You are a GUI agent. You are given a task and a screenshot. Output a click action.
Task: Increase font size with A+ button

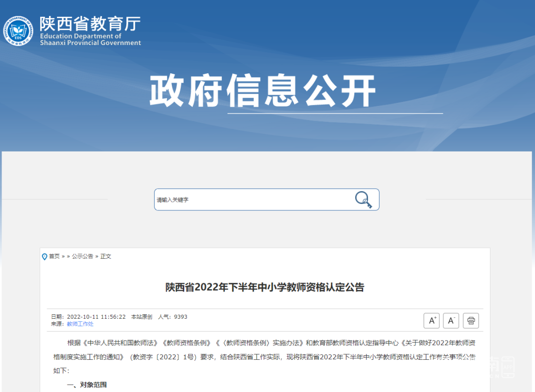tap(431, 321)
